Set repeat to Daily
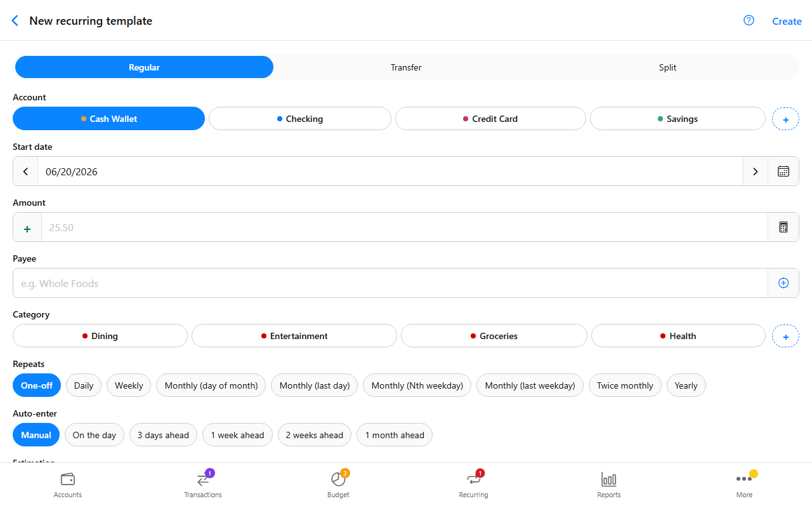The width and height of the screenshot is (812, 508). (x=84, y=385)
